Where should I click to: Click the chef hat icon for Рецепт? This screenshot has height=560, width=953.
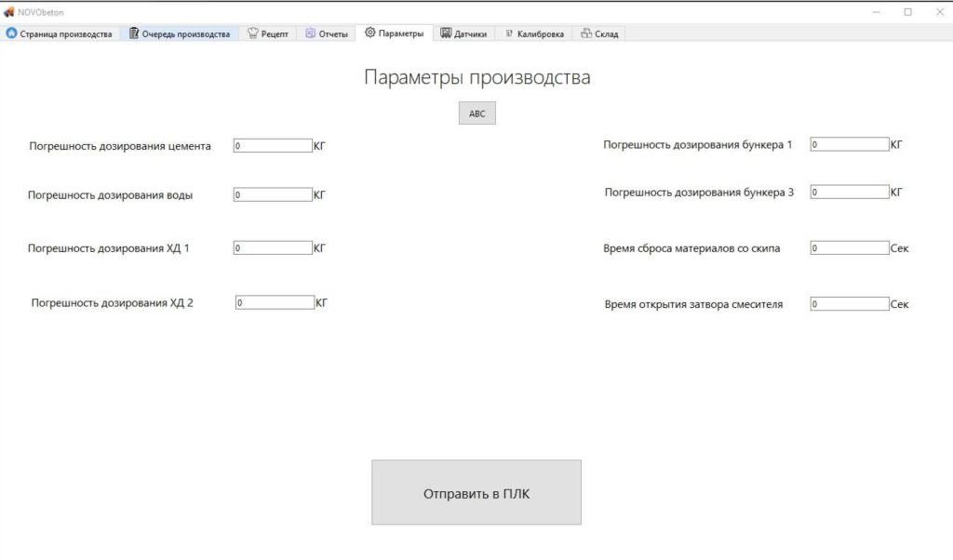[x=252, y=33]
